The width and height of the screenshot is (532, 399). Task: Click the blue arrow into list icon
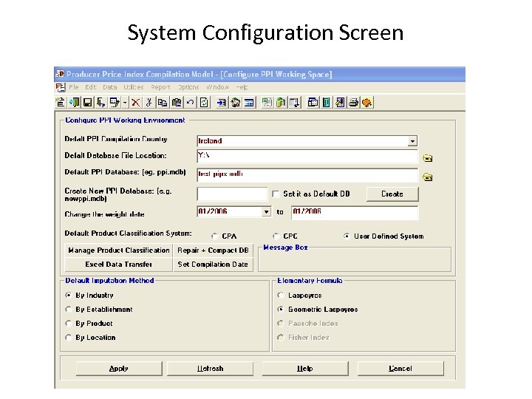(222, 102)
